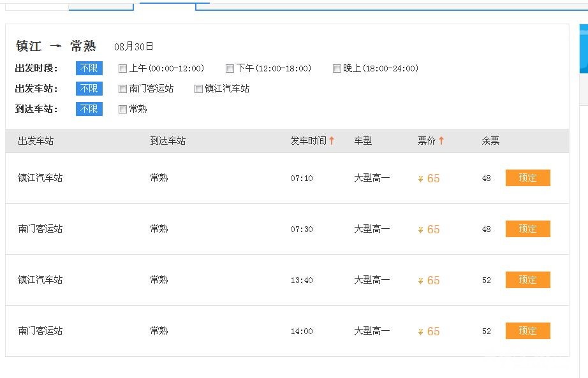Image resolution: width=588 pixels, height=378 pixels.
Task: Click the ¥65 price in the 14:00 row
Action: pos(429,331)
